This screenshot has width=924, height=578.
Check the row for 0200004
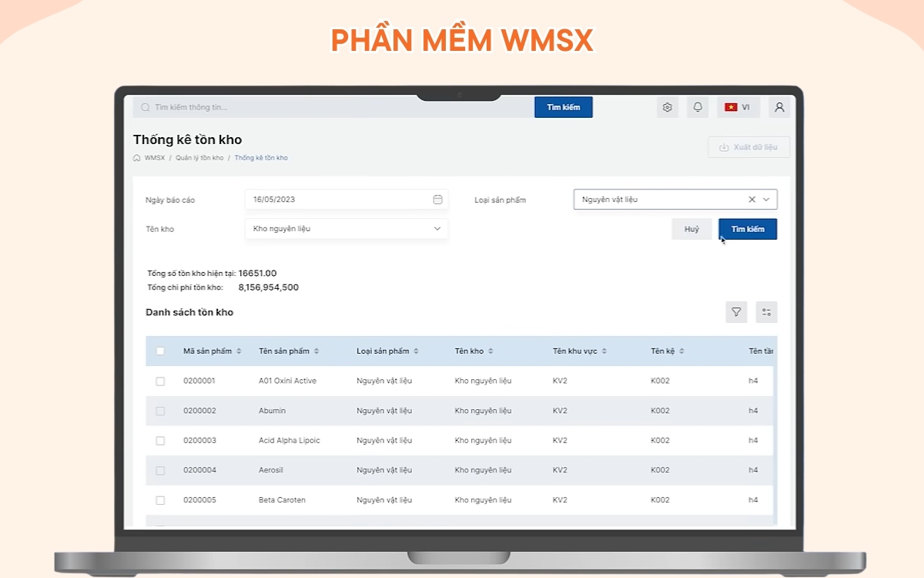pyautogui.click(x=160, y=470)
